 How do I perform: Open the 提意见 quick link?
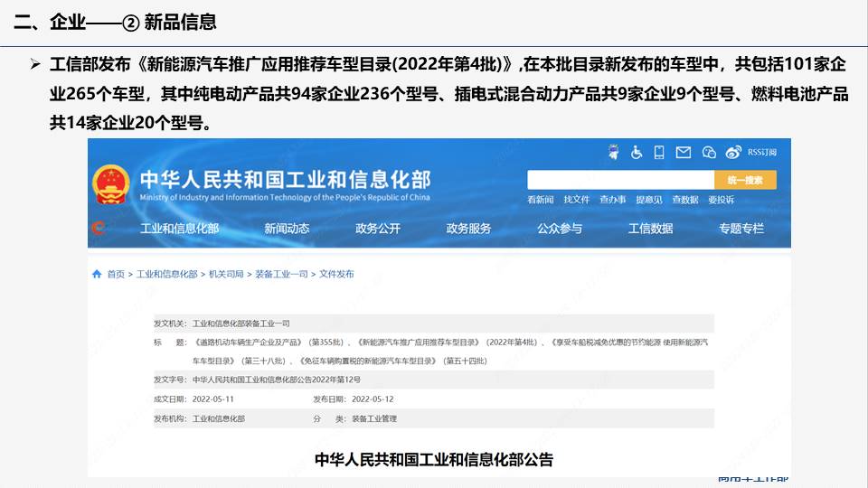click(649, 200)
